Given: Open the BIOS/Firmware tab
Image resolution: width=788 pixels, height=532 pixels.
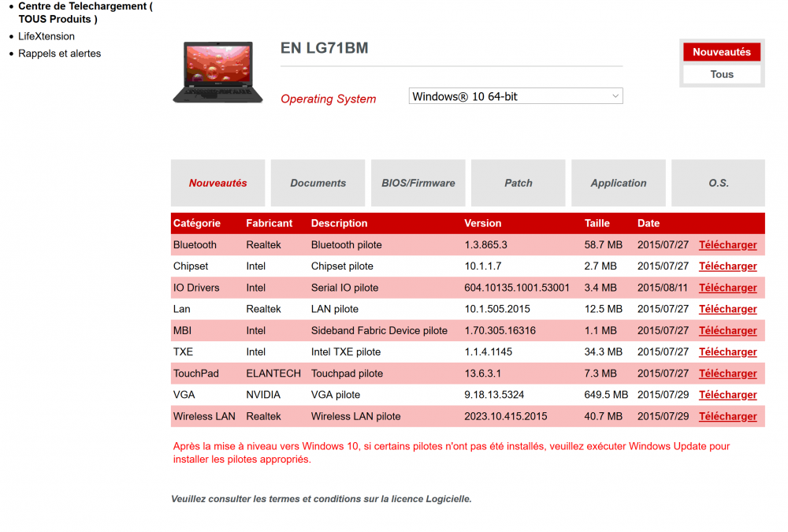Looking at the screenshot, I should 418,183.
